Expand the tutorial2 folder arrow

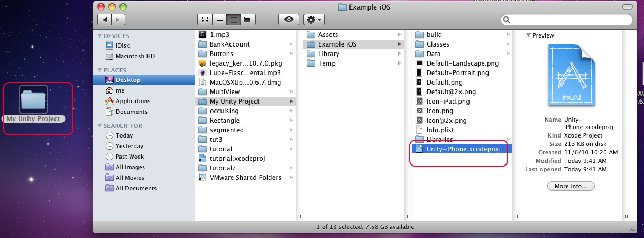click(x=291, y=168)
